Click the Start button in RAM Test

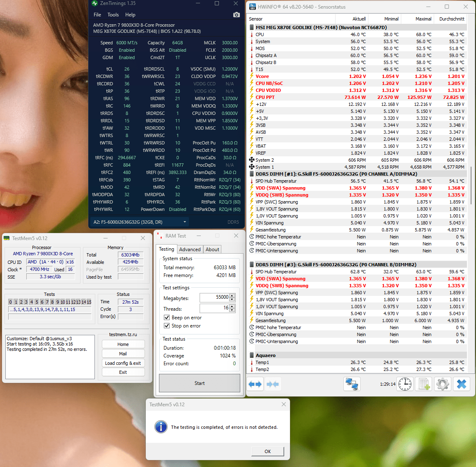tap(200, 383)
